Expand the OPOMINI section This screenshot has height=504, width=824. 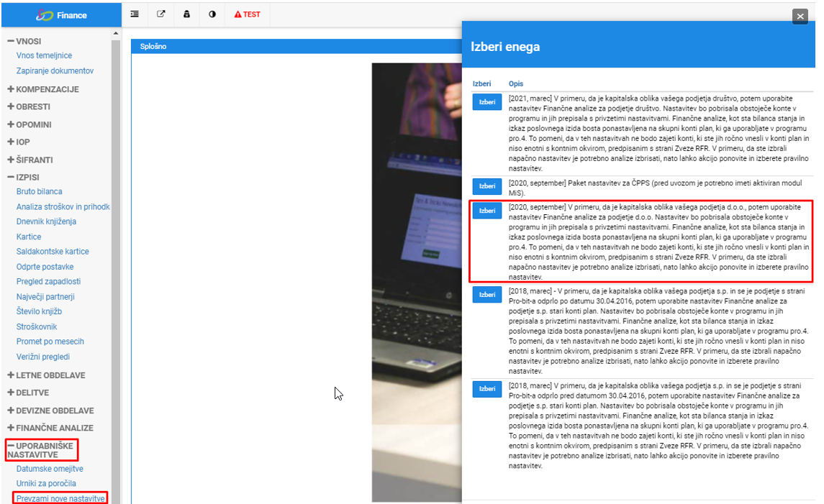pyautogui.click(x=30, y=124)
